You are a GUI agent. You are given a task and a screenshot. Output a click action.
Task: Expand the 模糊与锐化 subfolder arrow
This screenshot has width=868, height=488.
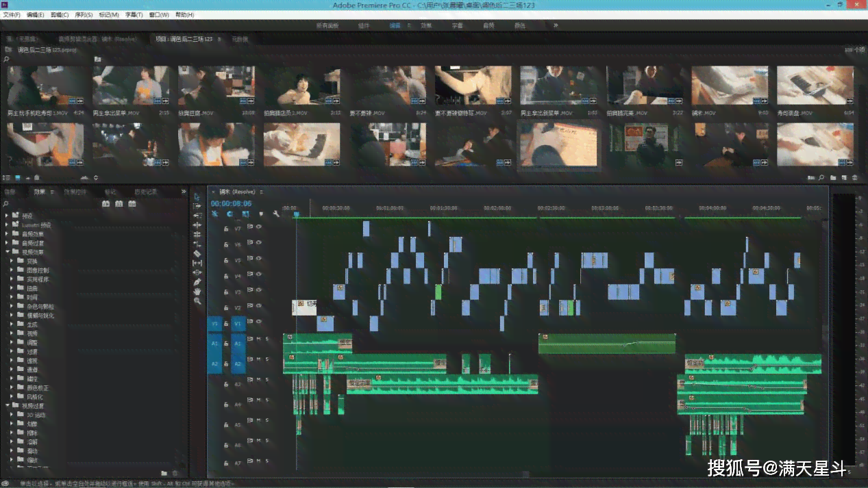click(x=12, y=316)
